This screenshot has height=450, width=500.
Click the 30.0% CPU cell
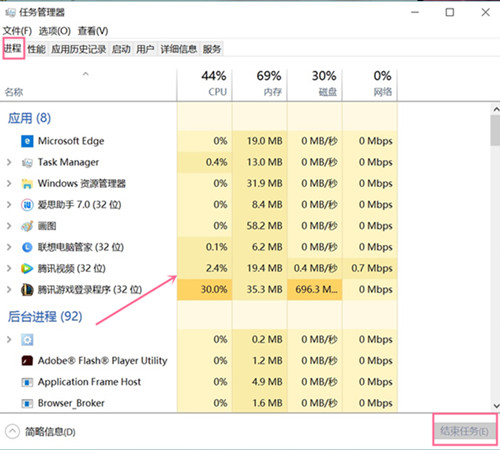(204, 290)
